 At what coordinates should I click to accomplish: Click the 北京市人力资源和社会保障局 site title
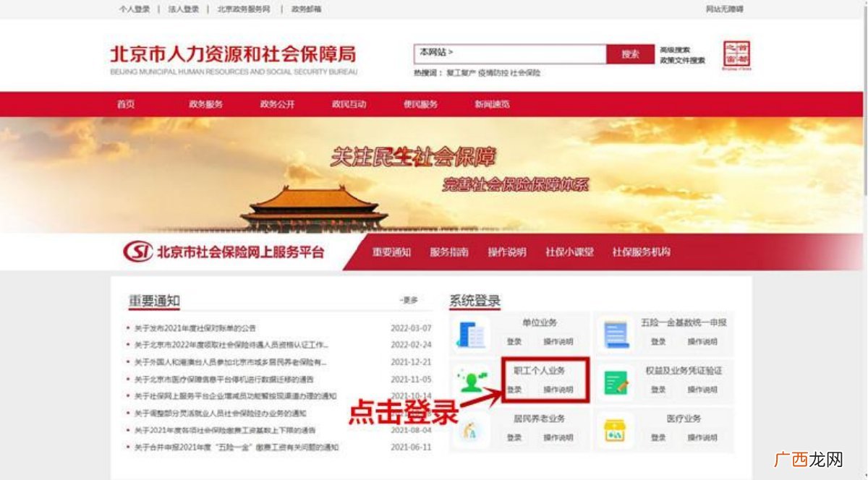[x=233, y=55]
